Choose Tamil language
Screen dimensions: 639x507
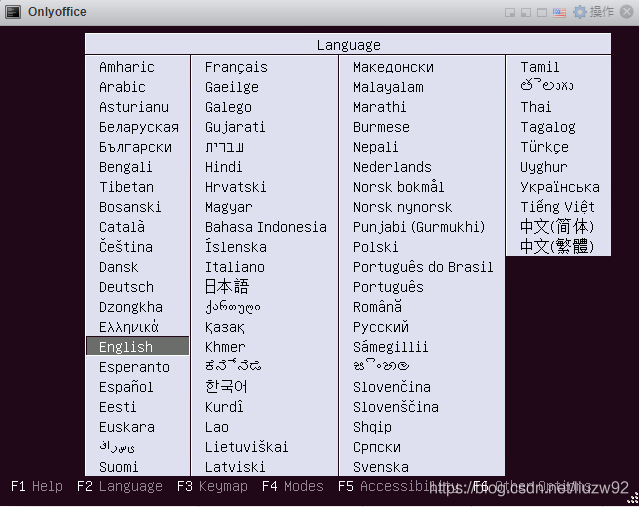click(x=540, y=67)
